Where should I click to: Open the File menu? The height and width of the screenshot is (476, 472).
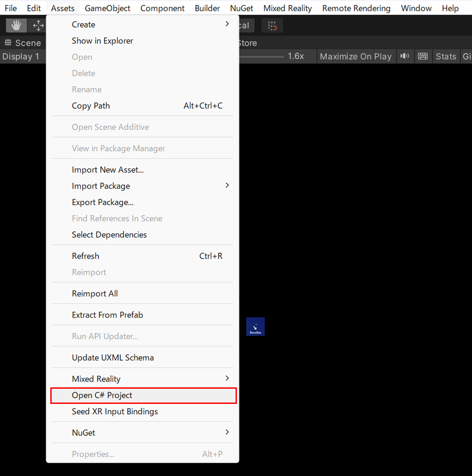coord(11,8)
